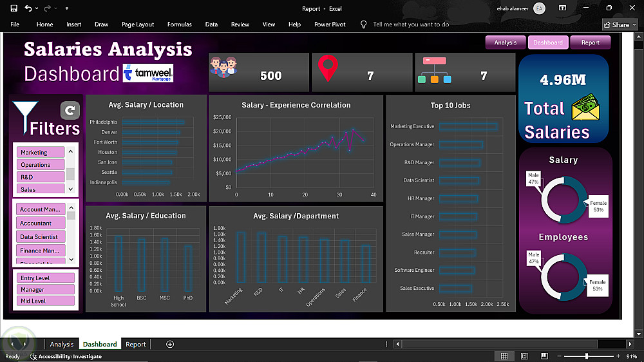
Task: Select the Dashboard sheet tab
Action: (100, 345)
